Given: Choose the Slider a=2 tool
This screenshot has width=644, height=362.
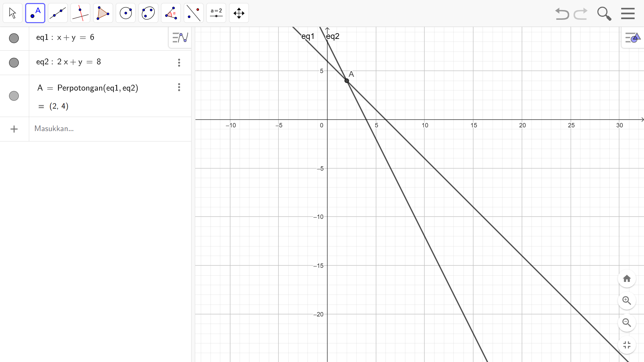Looking at the screenshot, I should tap(216, 13).
